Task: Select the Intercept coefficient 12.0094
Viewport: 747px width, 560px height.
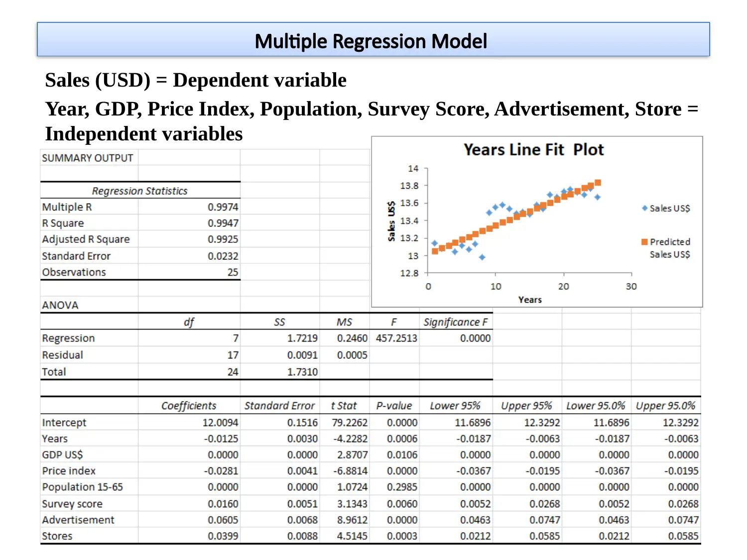Action: pos(220,423)
